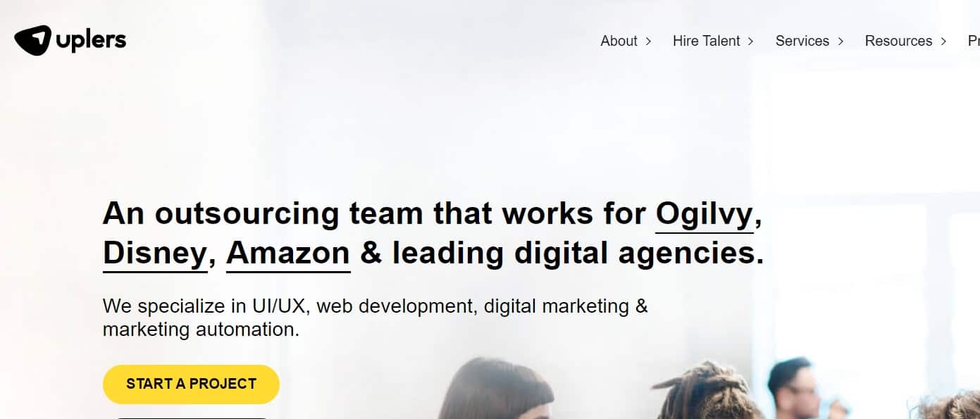
Task: Expand the chevron next to About
Action: pyautogui.click(x=648, y=42)
